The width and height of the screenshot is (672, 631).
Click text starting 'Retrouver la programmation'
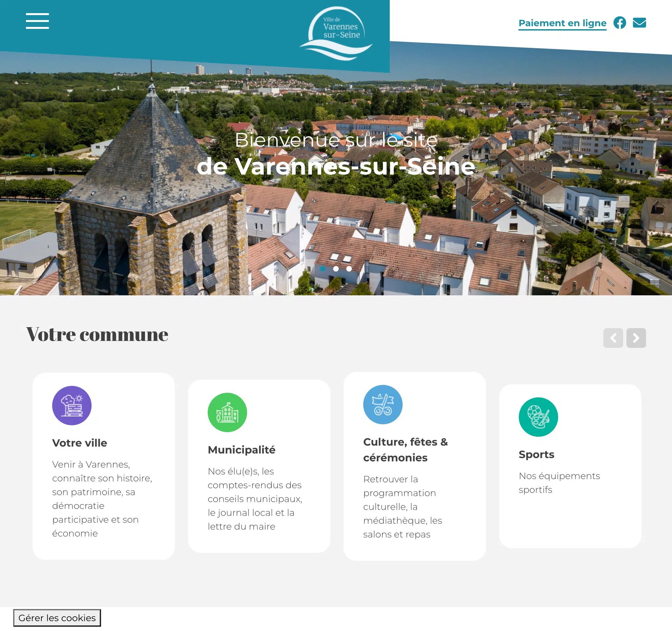click(403, 507)
